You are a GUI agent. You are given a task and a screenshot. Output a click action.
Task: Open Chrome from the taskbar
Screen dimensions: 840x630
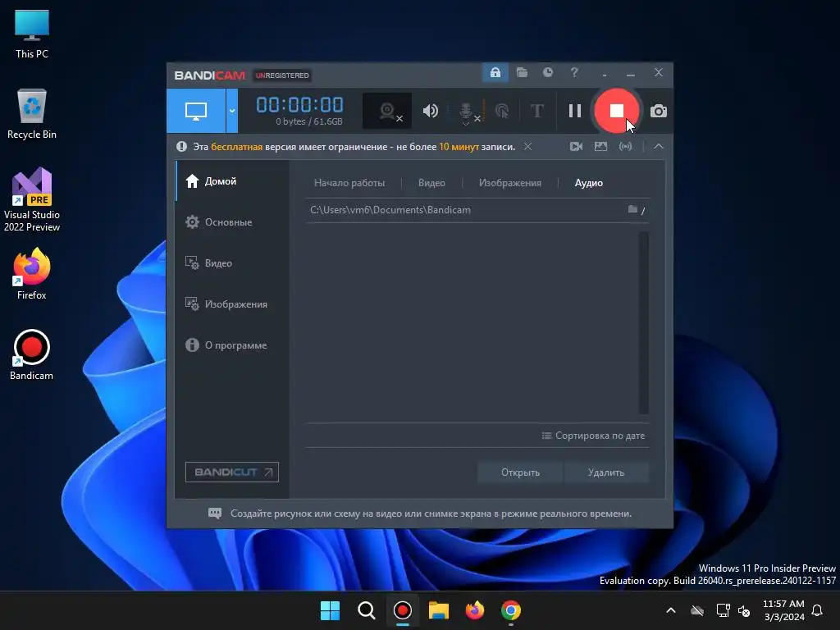(x=511, y=610)
